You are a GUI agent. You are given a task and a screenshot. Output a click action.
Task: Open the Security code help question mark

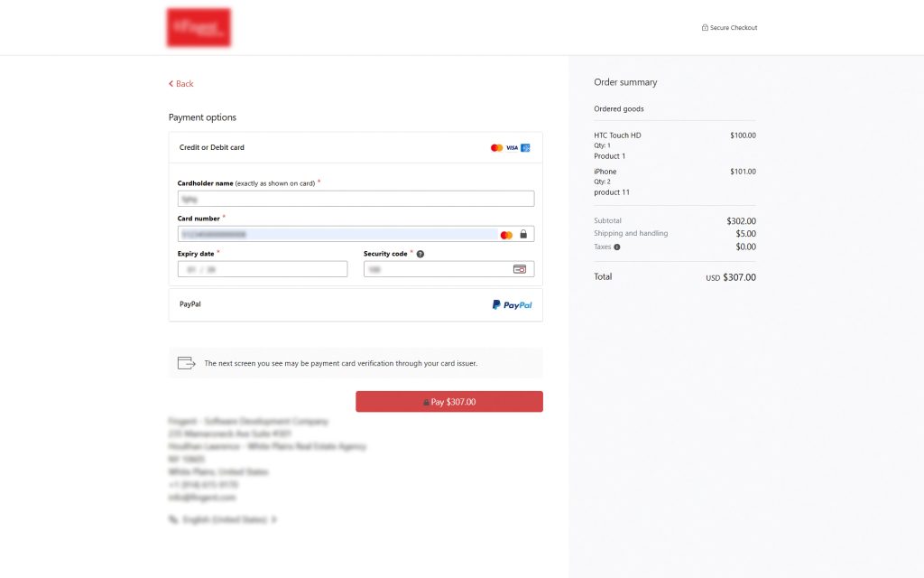pos(420,254)
